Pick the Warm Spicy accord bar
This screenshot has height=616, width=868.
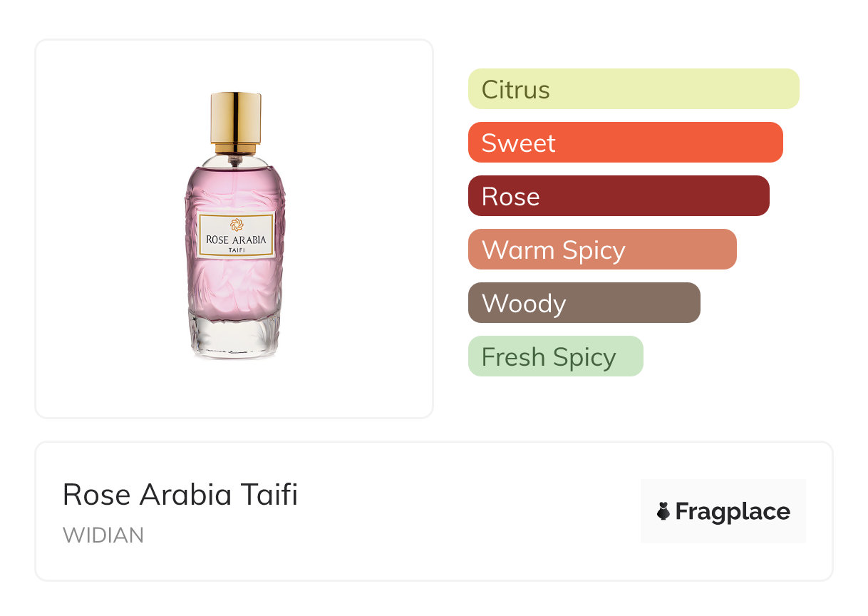coord(601,250)
